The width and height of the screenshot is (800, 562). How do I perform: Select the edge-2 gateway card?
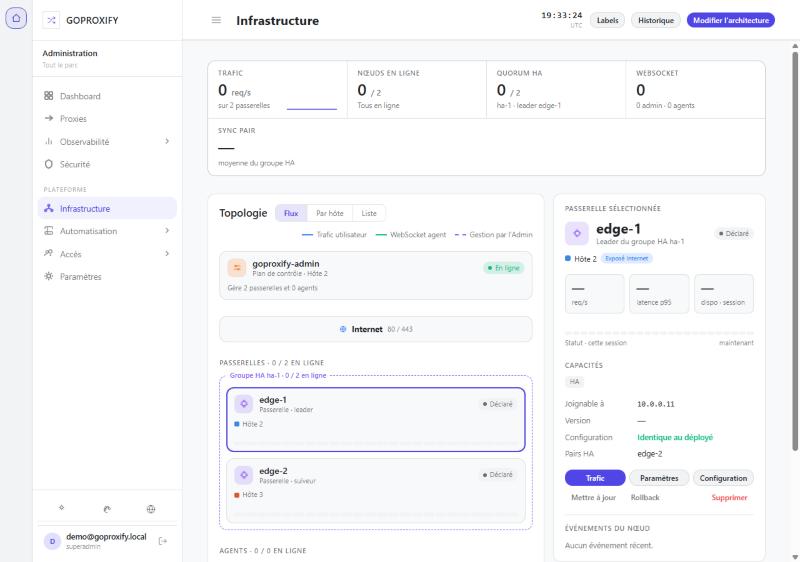click(376, 490)
